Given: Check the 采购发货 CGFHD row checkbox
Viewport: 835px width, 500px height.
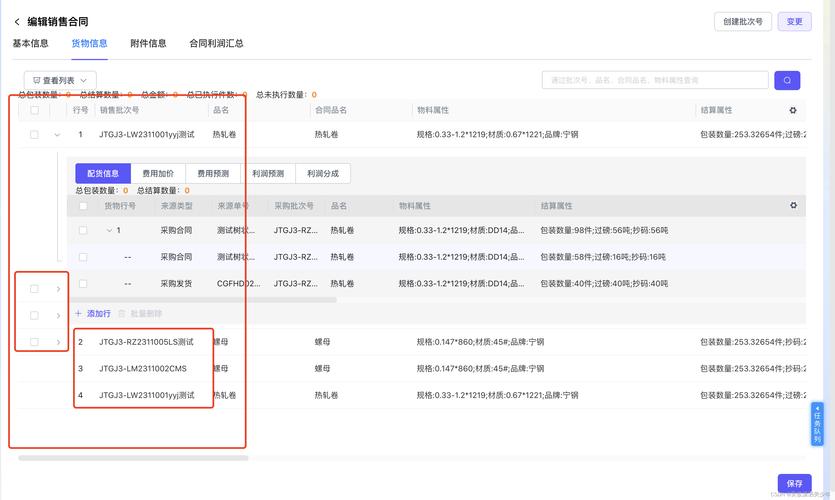Looking at the screenshot, I should 83,284.
